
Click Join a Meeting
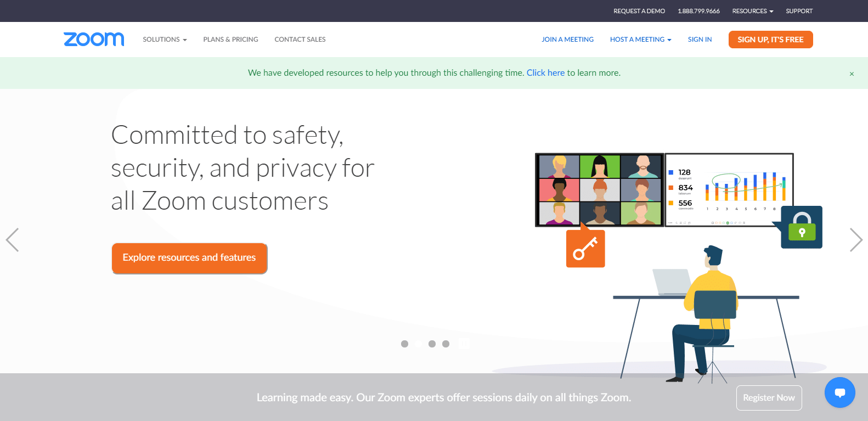(567, 40)
